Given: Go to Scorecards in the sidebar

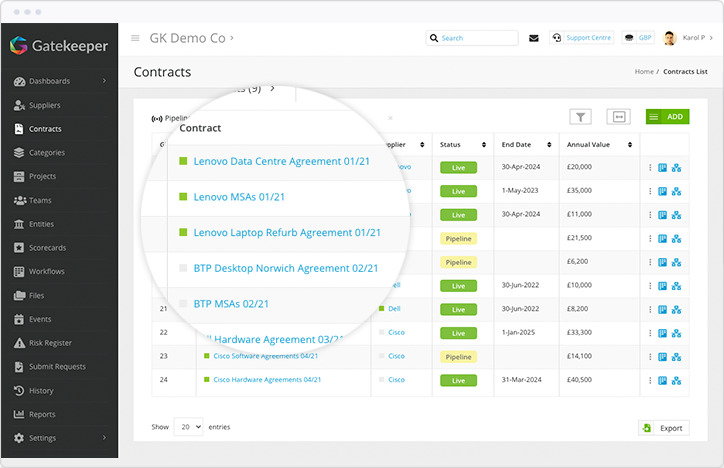Looking at the screenshot, I should coord(47,248).
